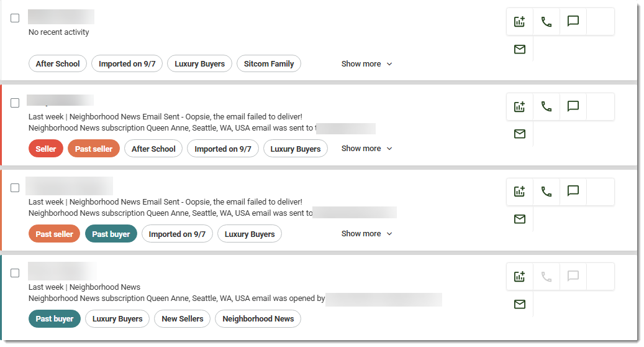Select the checkbox for the No recent activity contact

click(x=15, y=18)
